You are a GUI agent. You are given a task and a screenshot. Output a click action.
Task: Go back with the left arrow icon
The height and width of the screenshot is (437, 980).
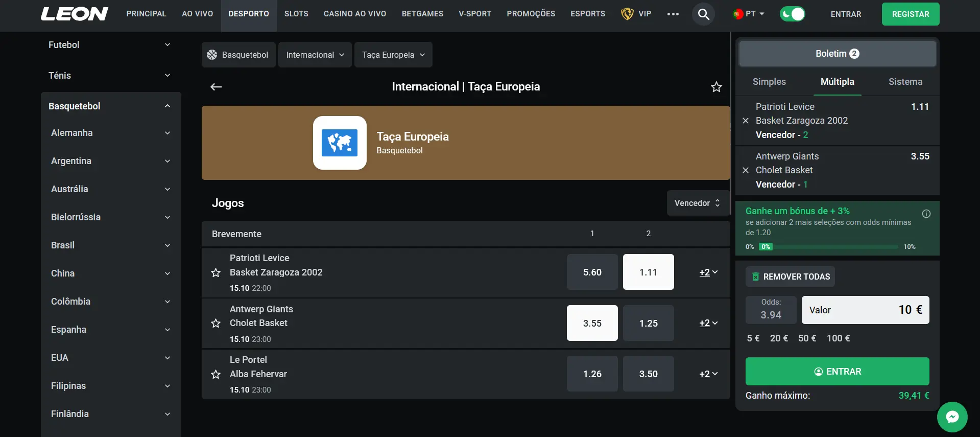216,87
